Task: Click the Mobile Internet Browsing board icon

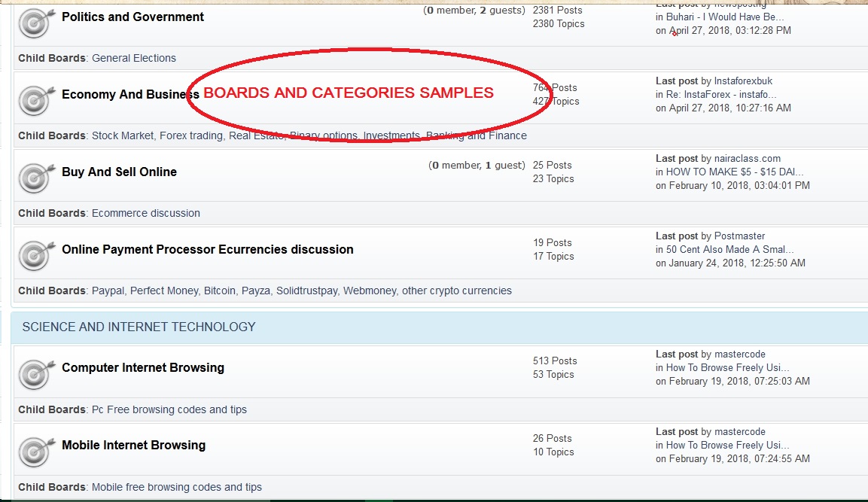Action: pyautogui.click(x=34, y=452)
